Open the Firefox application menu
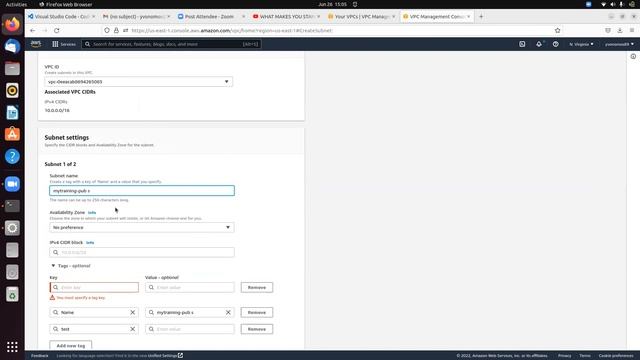 click(632, 31)
